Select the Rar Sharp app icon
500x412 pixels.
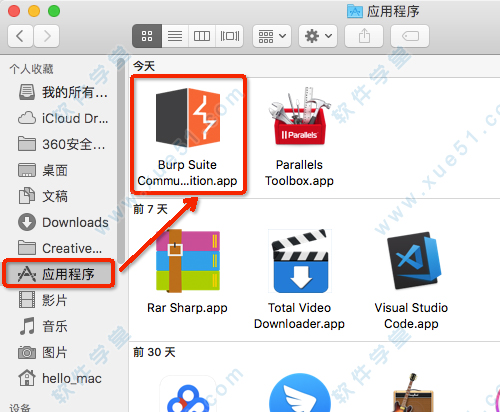click(188, 261)
